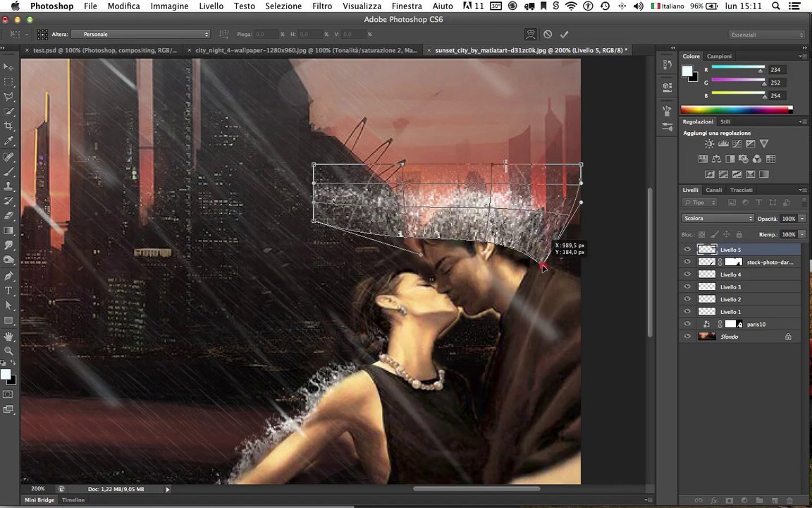Open the Filtro menu
Image resolution: width=812 pixels, height=508 pixels.
click(x=322, y=6)
